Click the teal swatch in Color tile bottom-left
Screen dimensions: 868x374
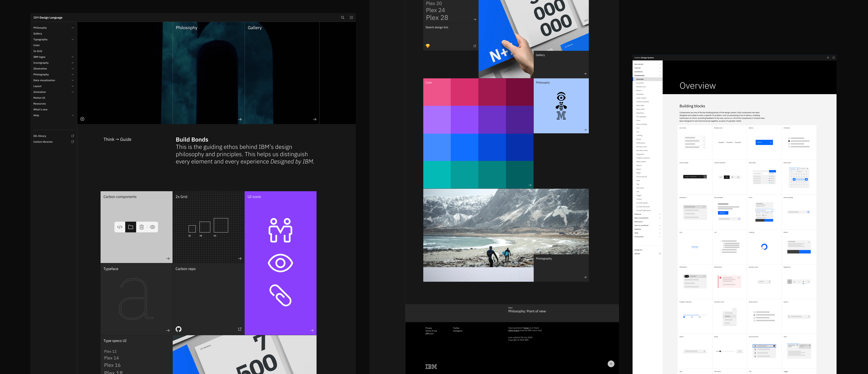coord(437,174)
